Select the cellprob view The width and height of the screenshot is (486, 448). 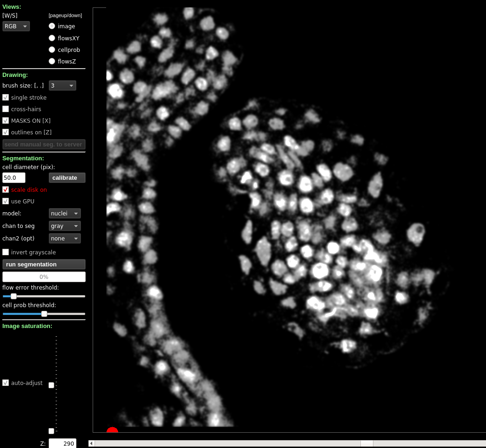[52, 50]
